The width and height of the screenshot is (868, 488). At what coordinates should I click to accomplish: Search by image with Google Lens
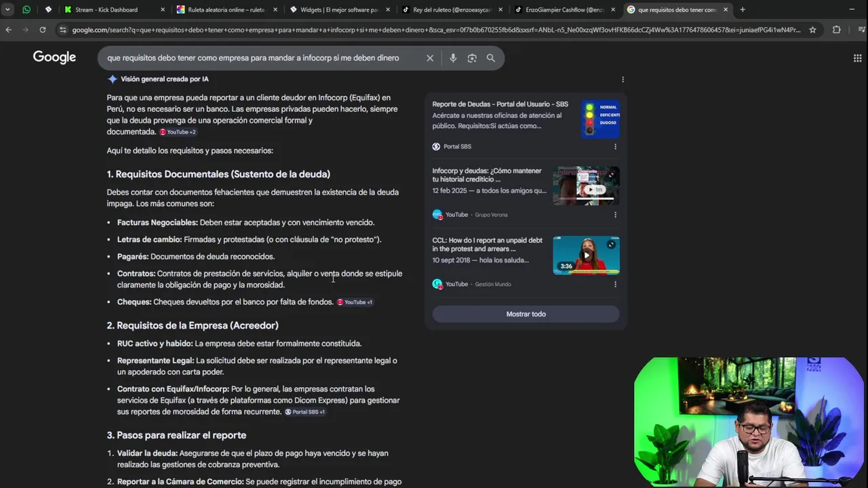point(472,58)
